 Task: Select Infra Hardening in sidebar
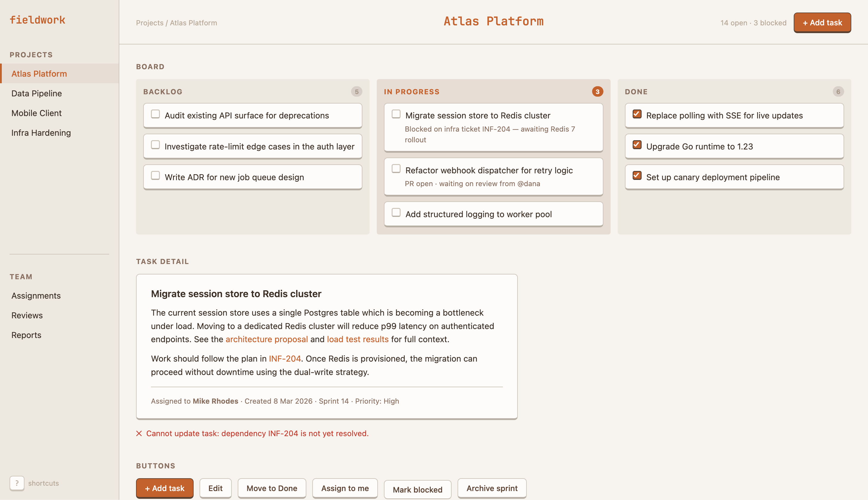click(41, 133)
